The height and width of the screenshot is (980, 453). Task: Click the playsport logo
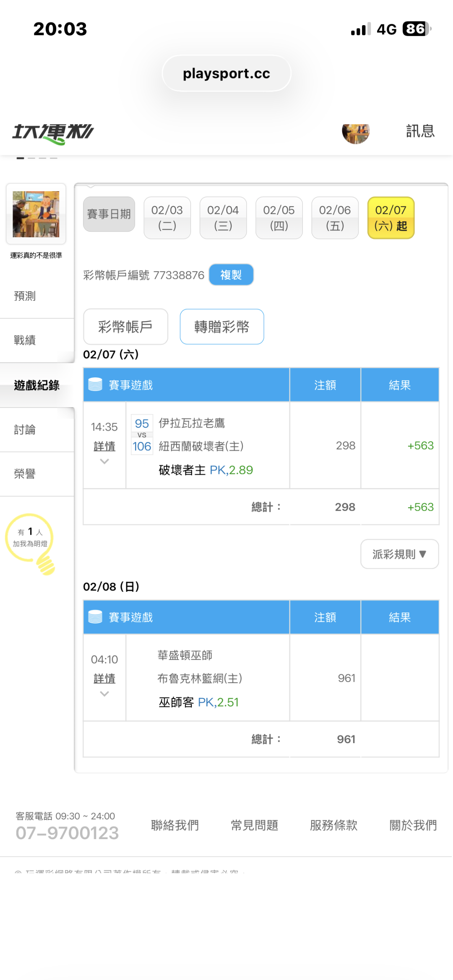[53, 133]
